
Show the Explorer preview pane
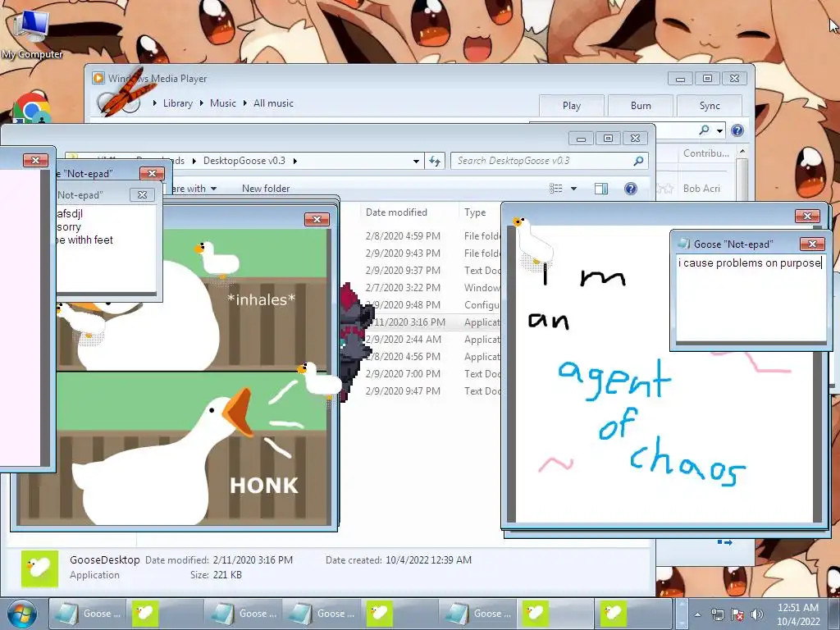(x=601, y=189)
